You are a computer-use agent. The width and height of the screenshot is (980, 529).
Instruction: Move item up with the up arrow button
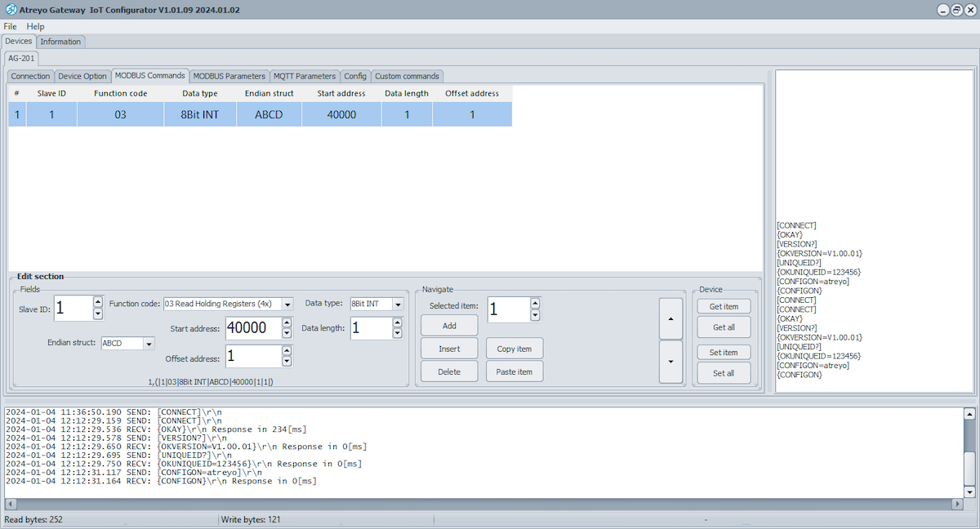671,319
